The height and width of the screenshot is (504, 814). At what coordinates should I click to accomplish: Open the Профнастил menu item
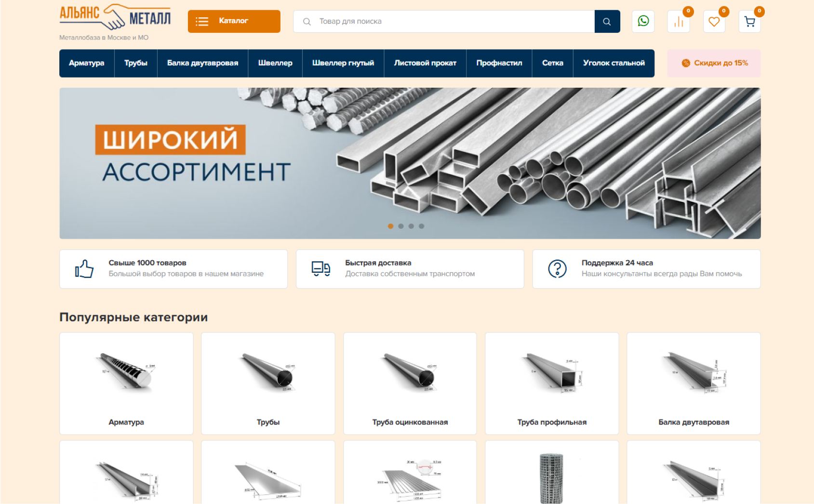coord(499,63)
